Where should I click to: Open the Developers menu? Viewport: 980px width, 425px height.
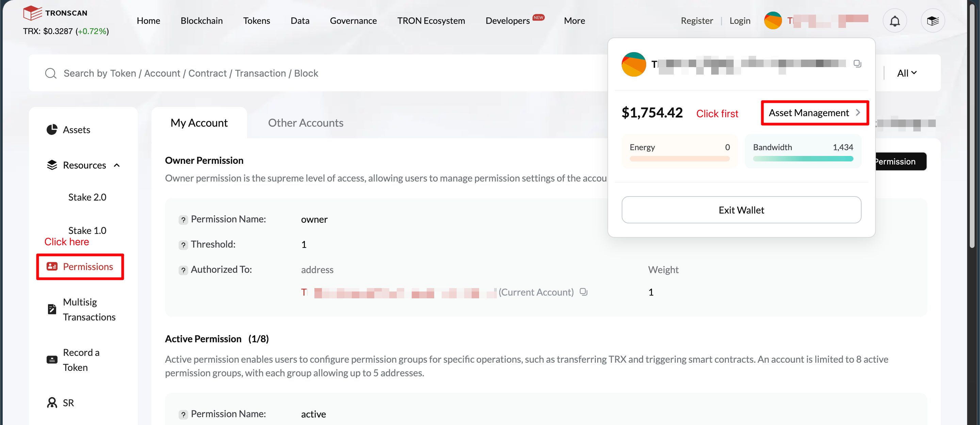coord(507,20)
